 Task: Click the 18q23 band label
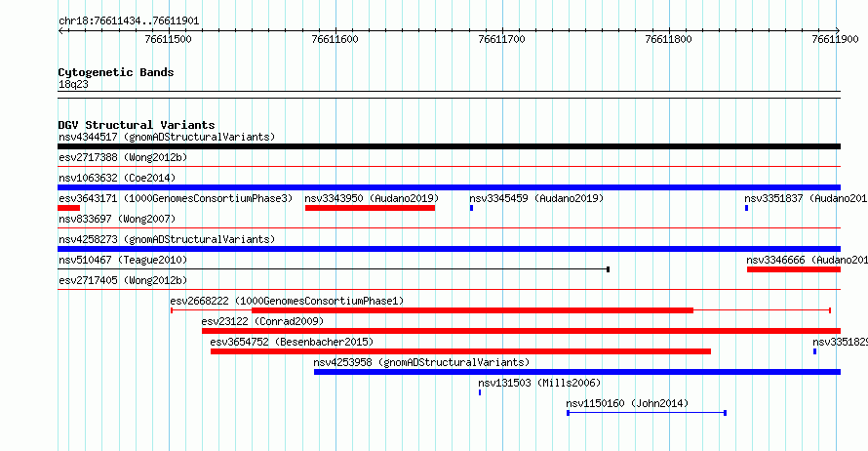click(x=73, y=84)
